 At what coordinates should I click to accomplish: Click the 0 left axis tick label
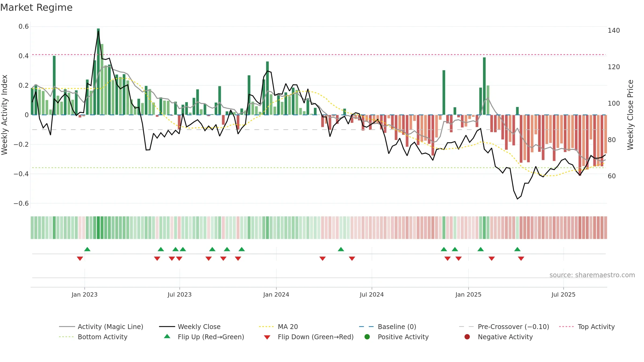click(27, 115)
